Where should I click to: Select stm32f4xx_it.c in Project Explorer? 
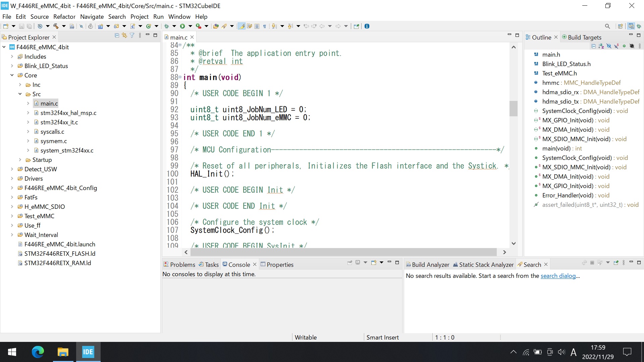click(59, 122)
